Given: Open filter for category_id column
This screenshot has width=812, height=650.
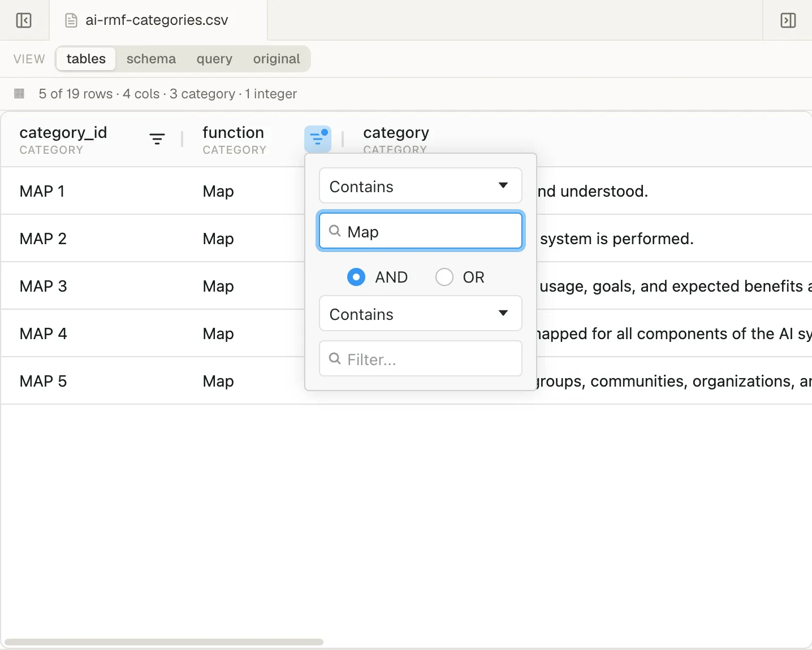Looking at the screenshot, I should point(157,139).
